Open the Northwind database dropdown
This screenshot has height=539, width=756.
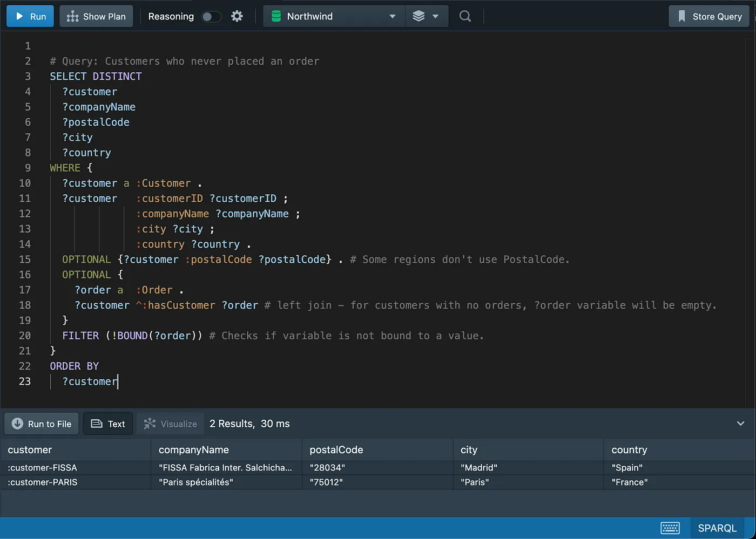[x=334, y=16]
